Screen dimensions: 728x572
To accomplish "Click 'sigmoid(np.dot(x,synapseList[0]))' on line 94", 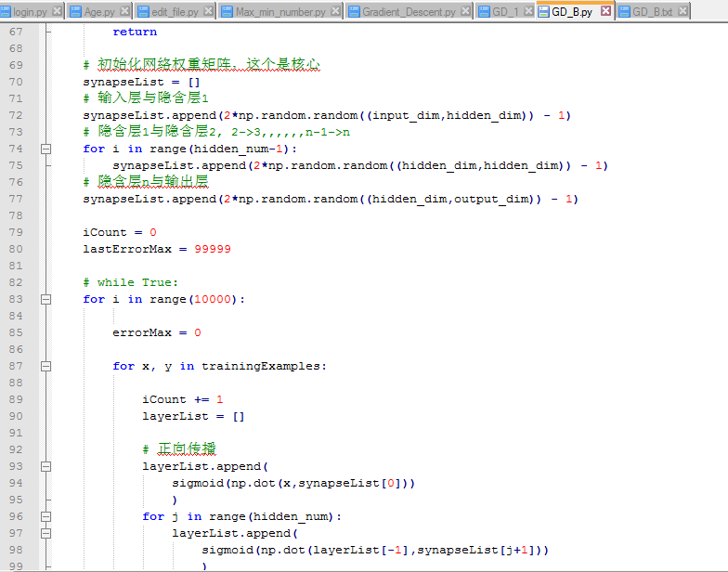I will [293, 483].
